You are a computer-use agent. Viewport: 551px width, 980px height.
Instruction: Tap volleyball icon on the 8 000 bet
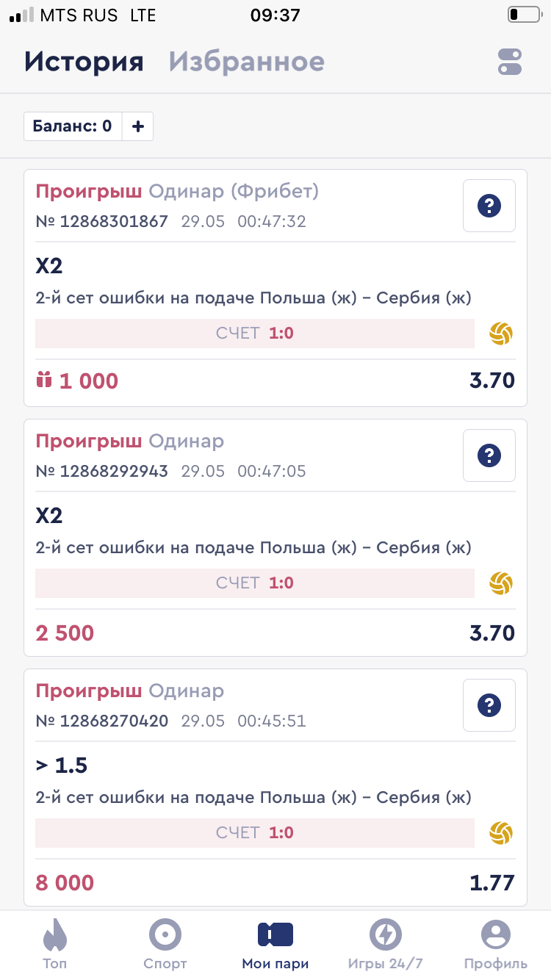[x=501, y=833]
